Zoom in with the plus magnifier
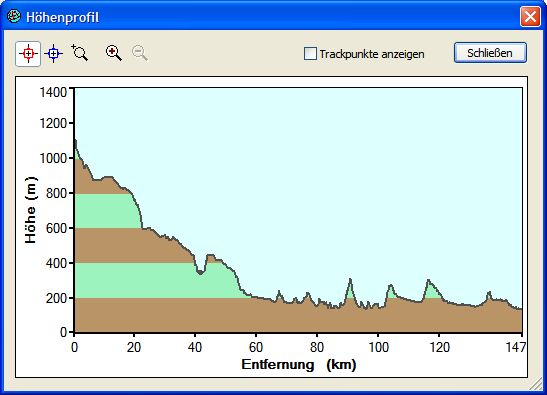Screen dimensions: 547x395 coord(114,53)
